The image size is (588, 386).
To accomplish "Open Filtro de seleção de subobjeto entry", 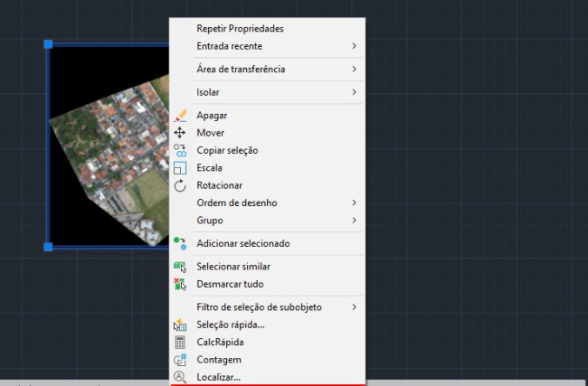I will click(268, 307).
